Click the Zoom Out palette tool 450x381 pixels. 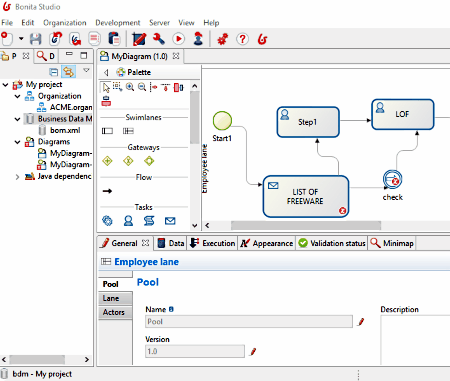(x=142, y=87)
